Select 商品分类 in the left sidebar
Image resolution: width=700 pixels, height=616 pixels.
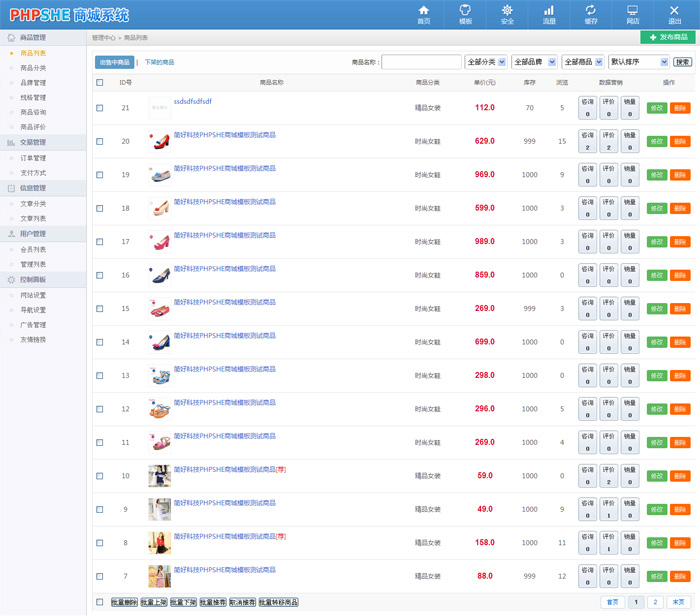pyautogui.click(x=33, y=68)
